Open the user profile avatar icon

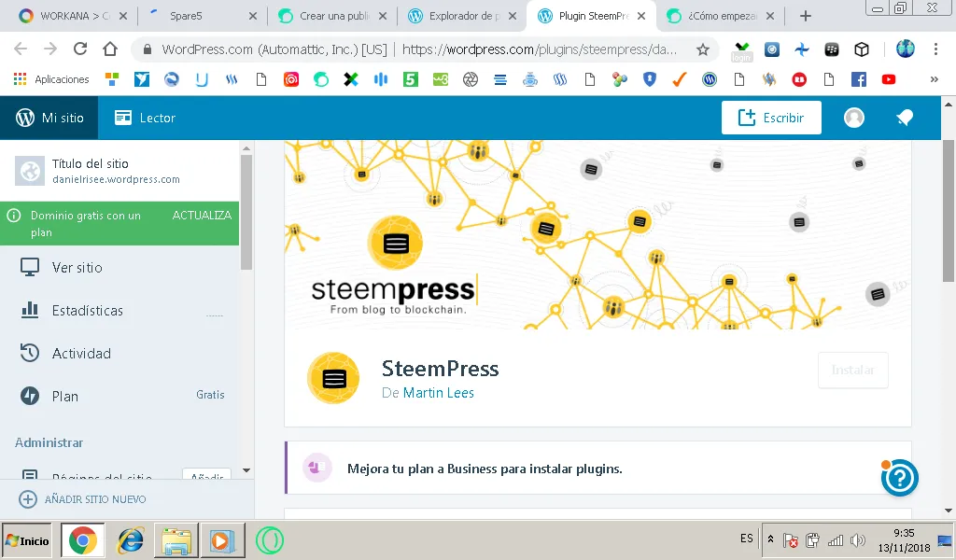854,118
